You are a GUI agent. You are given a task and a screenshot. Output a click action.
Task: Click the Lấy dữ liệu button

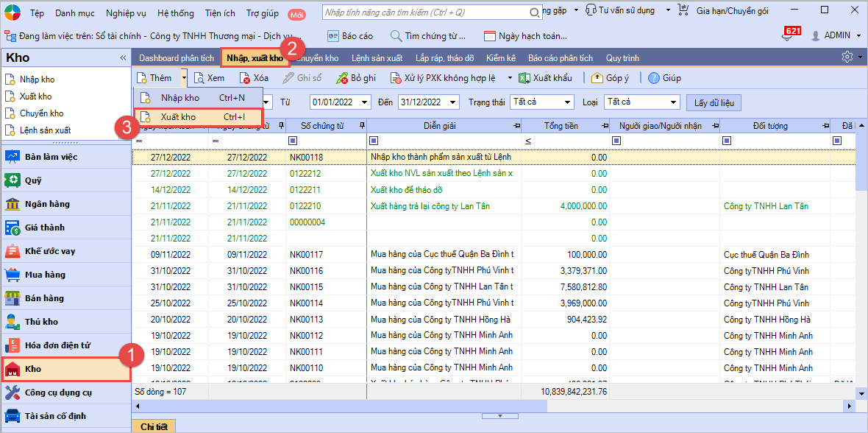click(x=714, y=102)
